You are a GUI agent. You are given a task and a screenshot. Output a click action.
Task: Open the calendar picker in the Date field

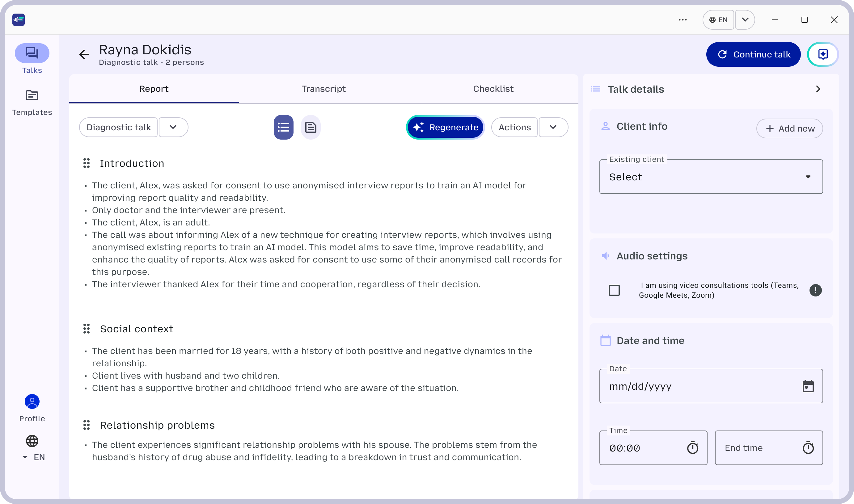coord(808,386)
